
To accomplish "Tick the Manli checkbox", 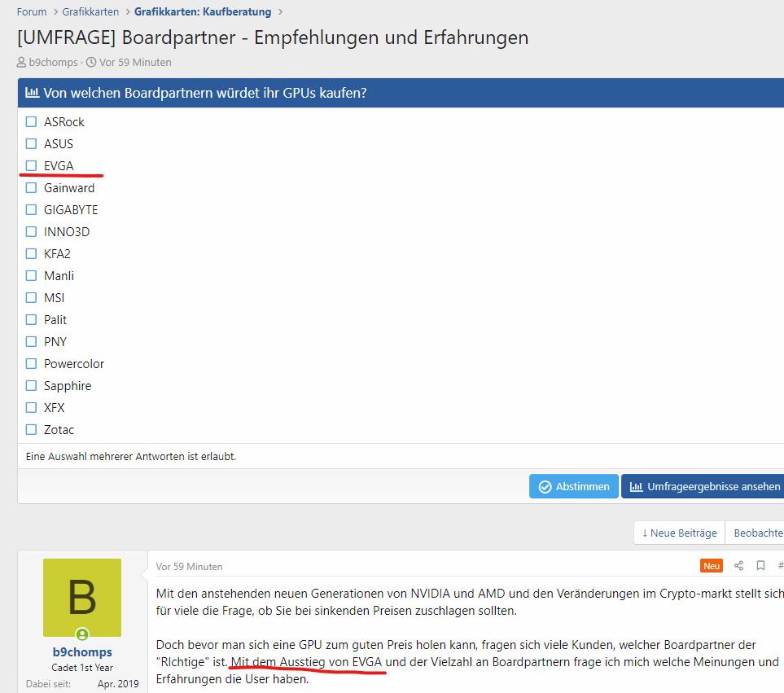I will pyautogui.click(x=31, y=276).
